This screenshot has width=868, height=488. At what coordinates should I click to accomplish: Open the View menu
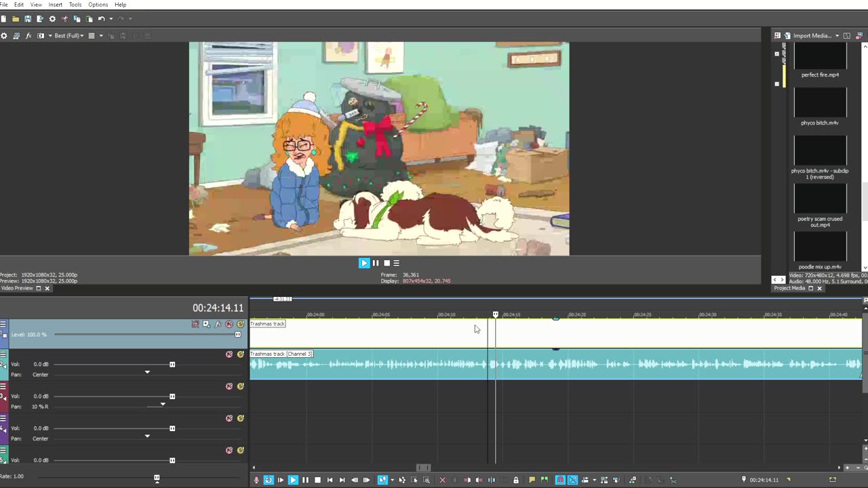(36, 5)
